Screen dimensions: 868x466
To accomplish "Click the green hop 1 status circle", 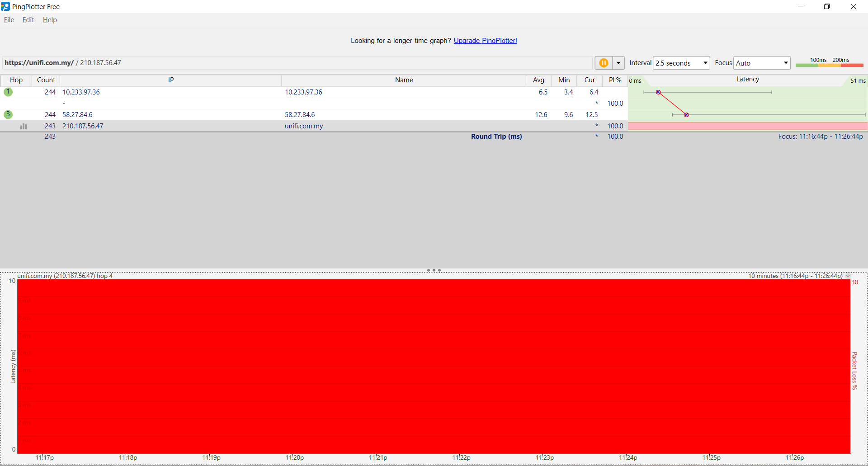I will pyautogui.click(x=8, y=92).
